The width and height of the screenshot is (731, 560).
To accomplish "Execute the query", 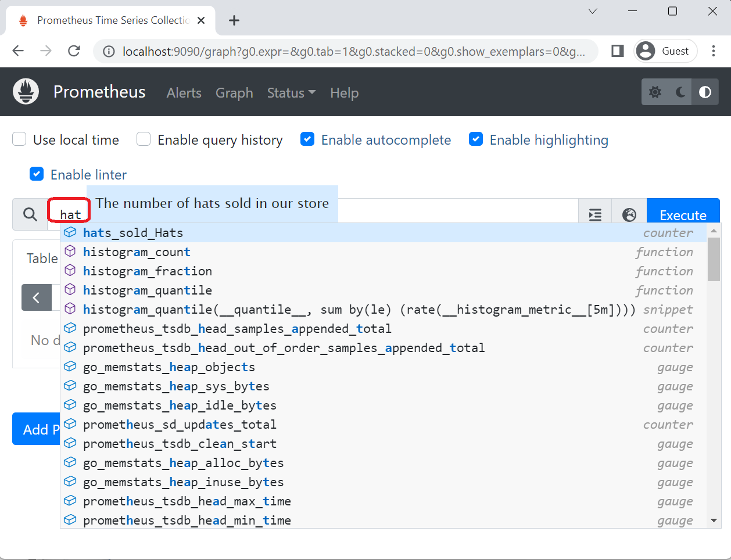I will (x=683, y=215).
